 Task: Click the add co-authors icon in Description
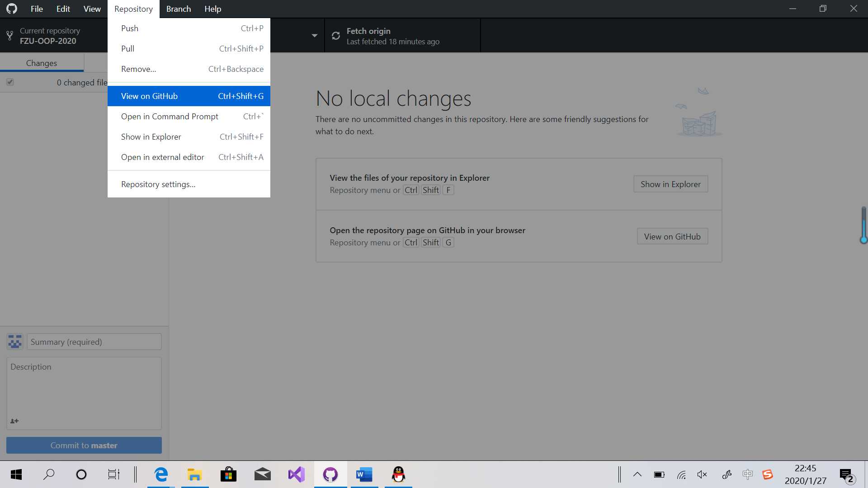click(14, 421)
